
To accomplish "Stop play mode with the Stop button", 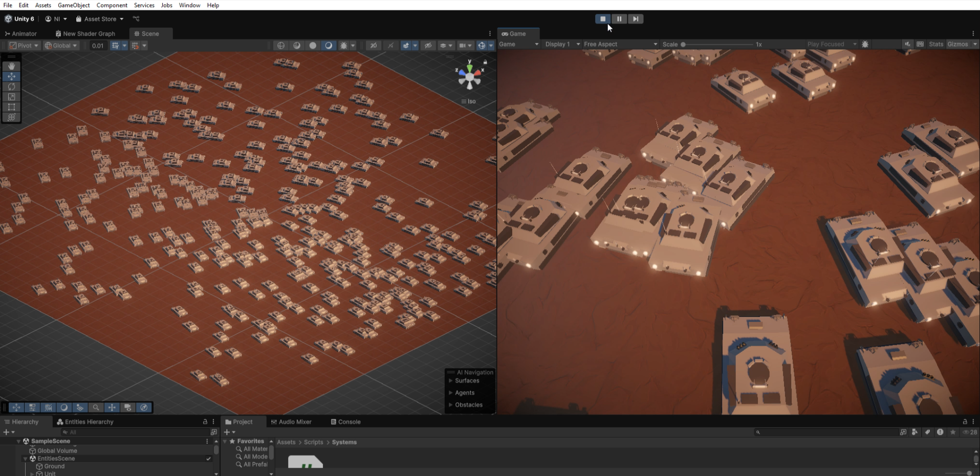I will 603,19.
